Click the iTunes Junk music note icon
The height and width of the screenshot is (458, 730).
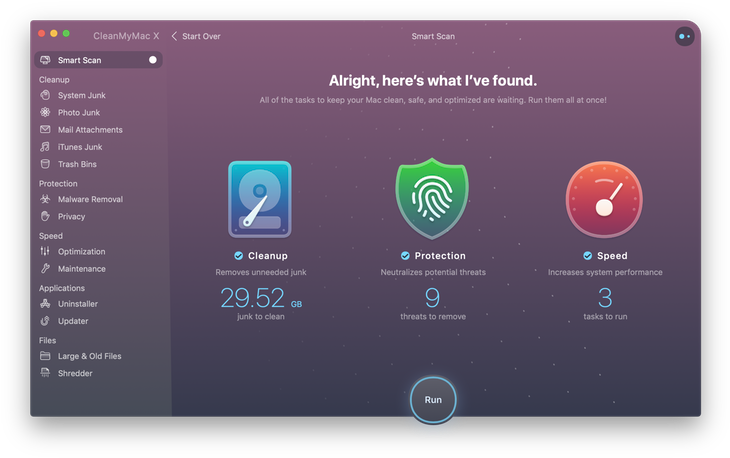pos(45,147)
